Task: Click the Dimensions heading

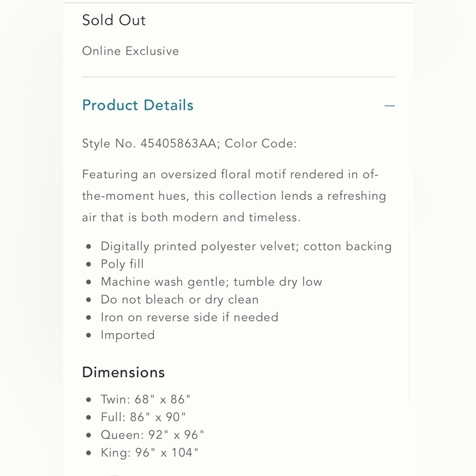Action: [123, 373]
